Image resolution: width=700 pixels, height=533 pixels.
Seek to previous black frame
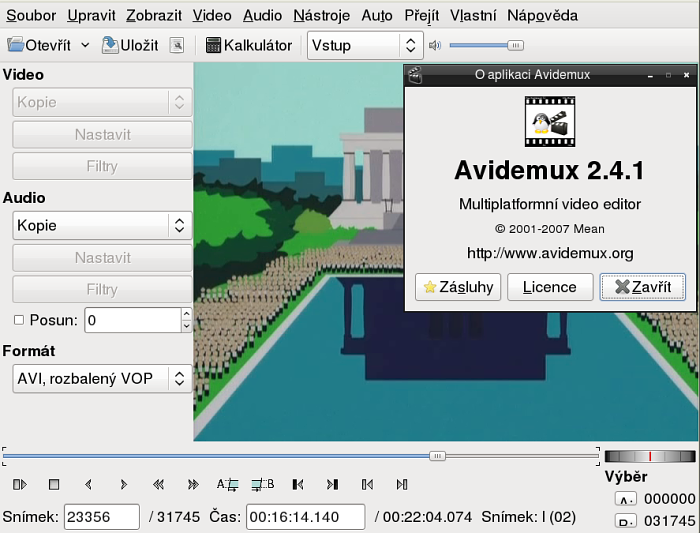pos(298,484)
